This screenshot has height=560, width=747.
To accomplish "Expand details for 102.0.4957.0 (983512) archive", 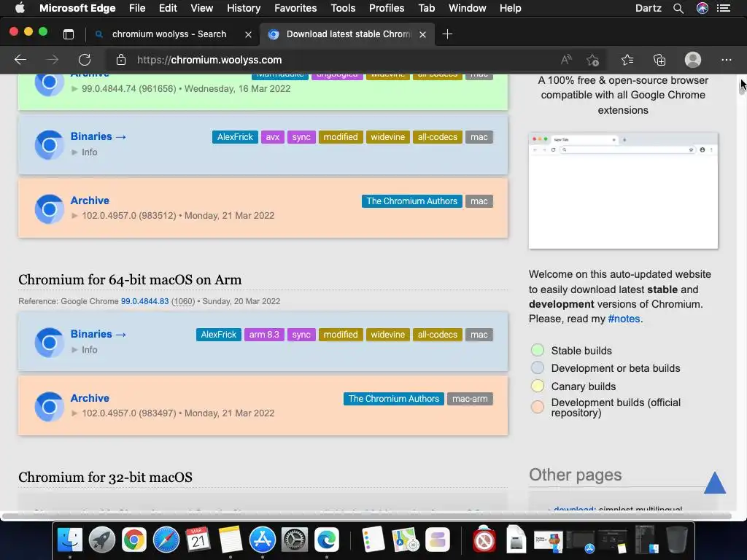I will (172, 216).
